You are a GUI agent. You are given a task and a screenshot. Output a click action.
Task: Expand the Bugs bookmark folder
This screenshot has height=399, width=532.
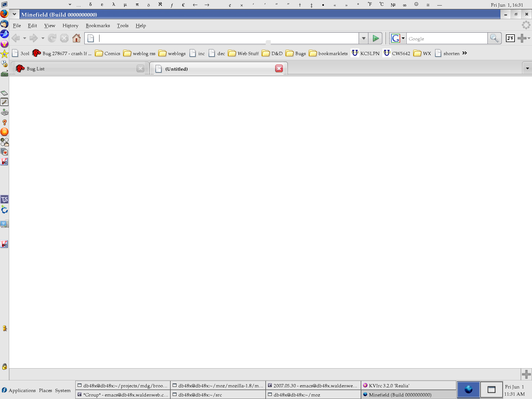[x=296, y=53]
